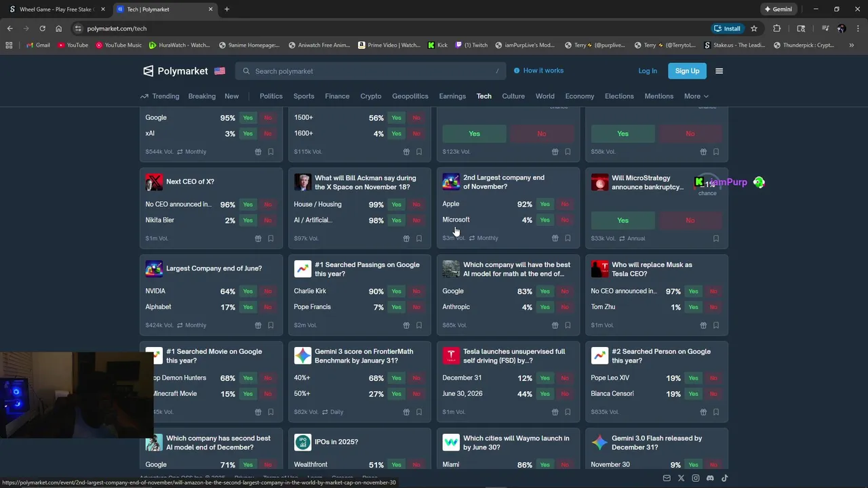This screenshot has height=488, width=868.
Task: Open the Elections category
Action: [x=619, y=96]
